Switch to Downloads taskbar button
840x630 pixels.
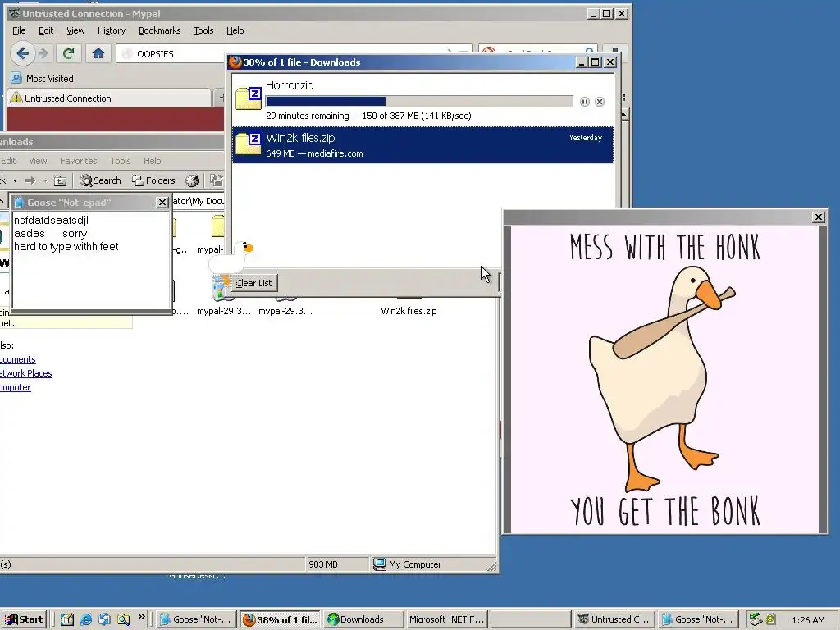pos(363,620)
